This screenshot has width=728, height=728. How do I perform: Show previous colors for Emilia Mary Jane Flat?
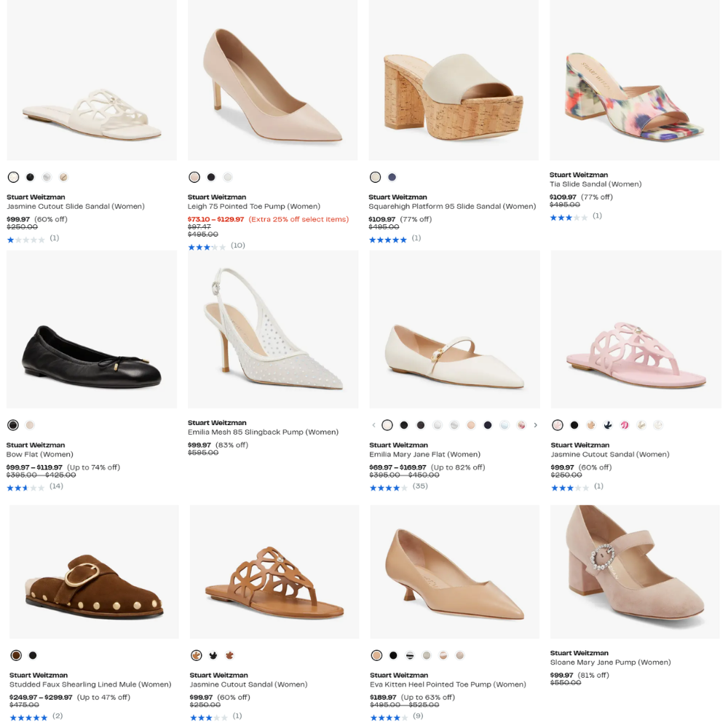pyautogui.click(x=374, y=425)
